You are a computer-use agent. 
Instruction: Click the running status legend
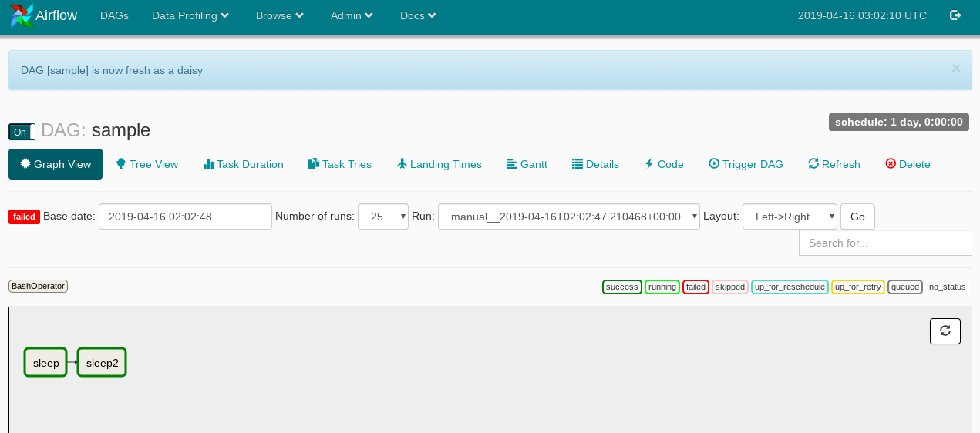click(662, 287)
